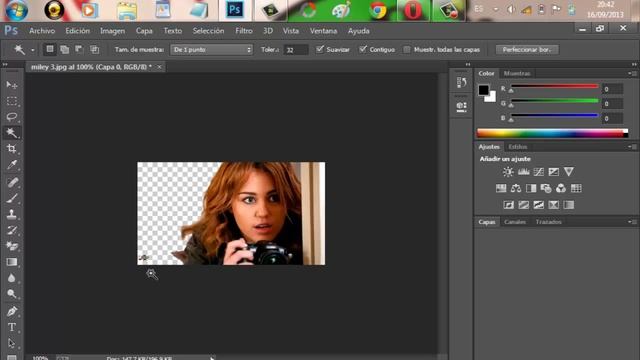Select the Blur tool
Screen dimensions: 640x360
point(11,278)
